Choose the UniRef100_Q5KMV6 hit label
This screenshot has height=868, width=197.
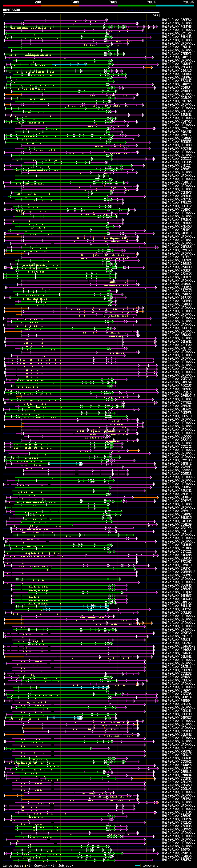point(177,192)
